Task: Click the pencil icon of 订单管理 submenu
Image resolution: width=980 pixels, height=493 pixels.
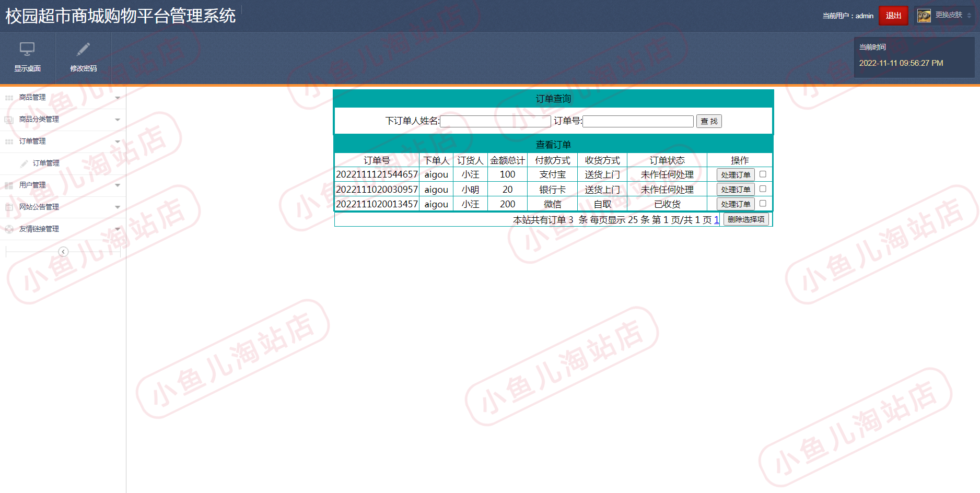Action: tap(24, 163)
